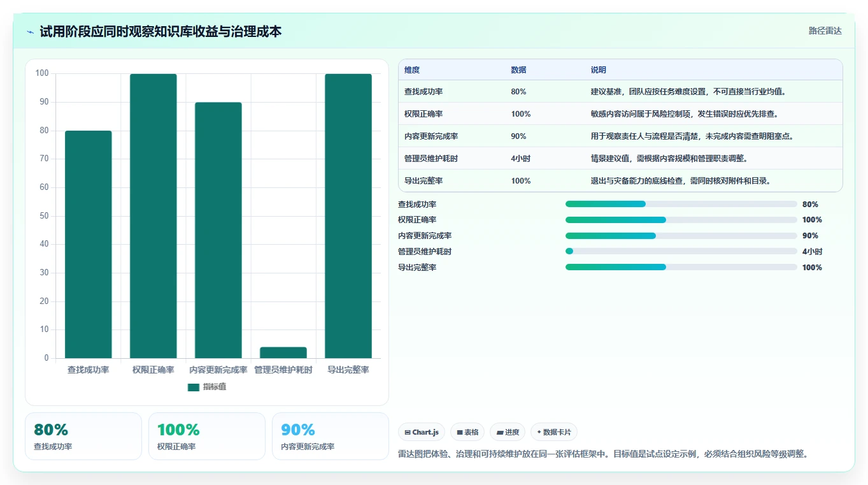Viewport: 868px width, 485px height.
Task: Click the 管理员维护耗时 progress bar
Action: coord(681,251)
